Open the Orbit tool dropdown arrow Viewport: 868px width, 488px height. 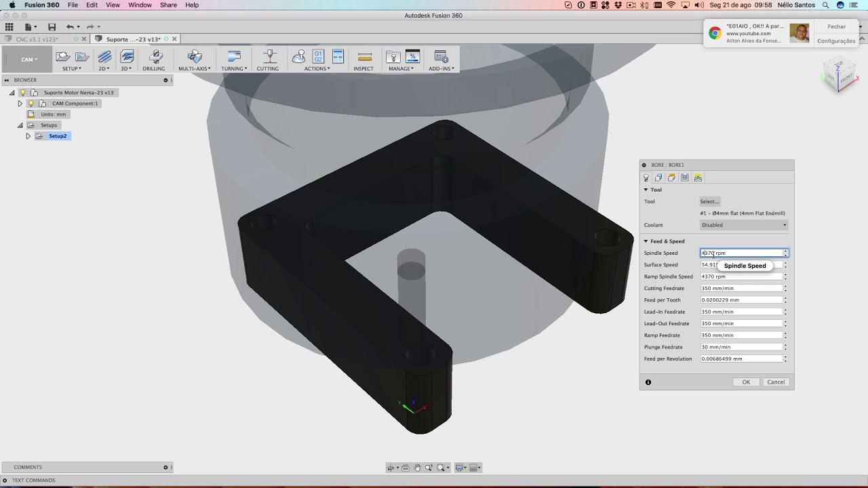398,468
